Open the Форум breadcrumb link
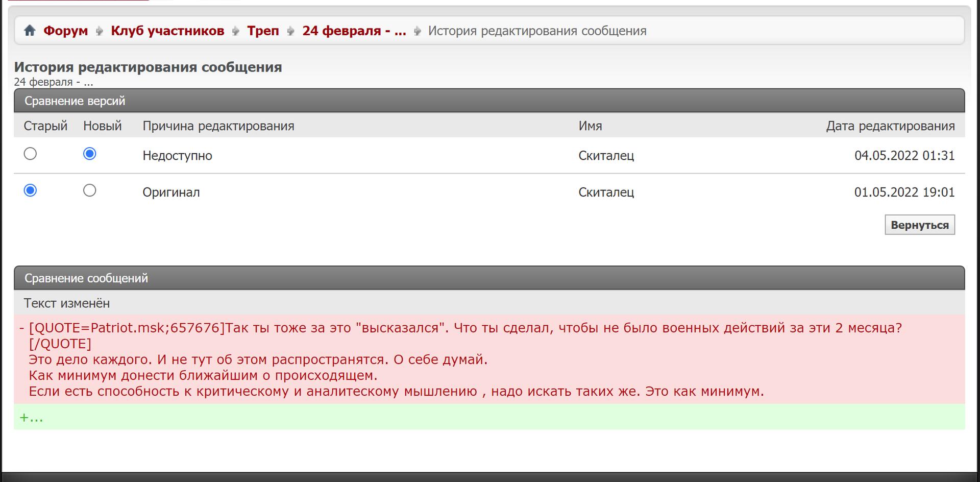Viewport: 980px width, 482px height. [65, 31]
